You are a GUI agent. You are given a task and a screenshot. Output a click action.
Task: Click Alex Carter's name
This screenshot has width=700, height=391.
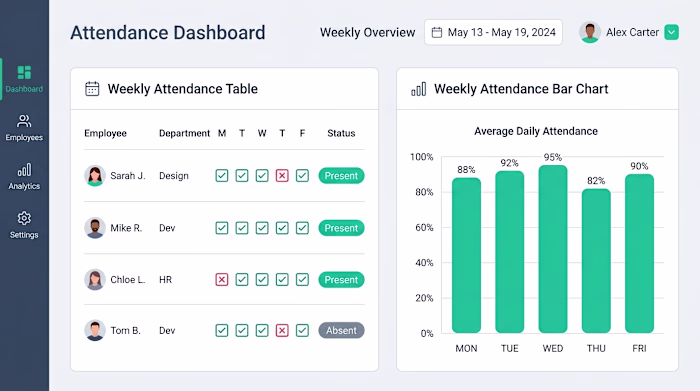tap(632, 33)
